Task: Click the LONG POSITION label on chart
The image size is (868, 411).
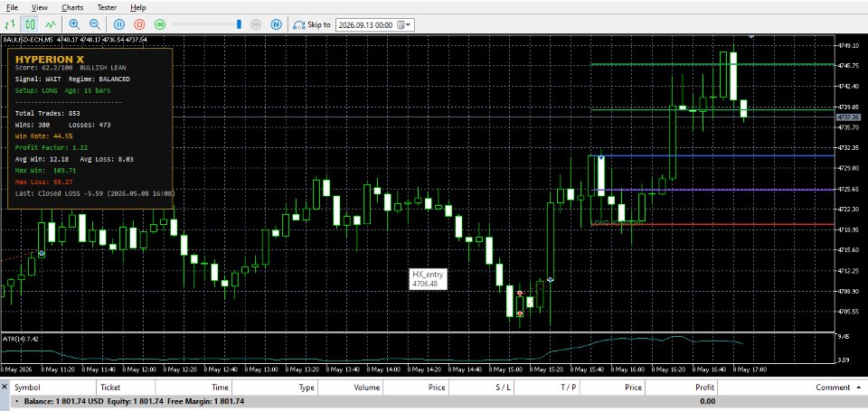Action: 618,223
